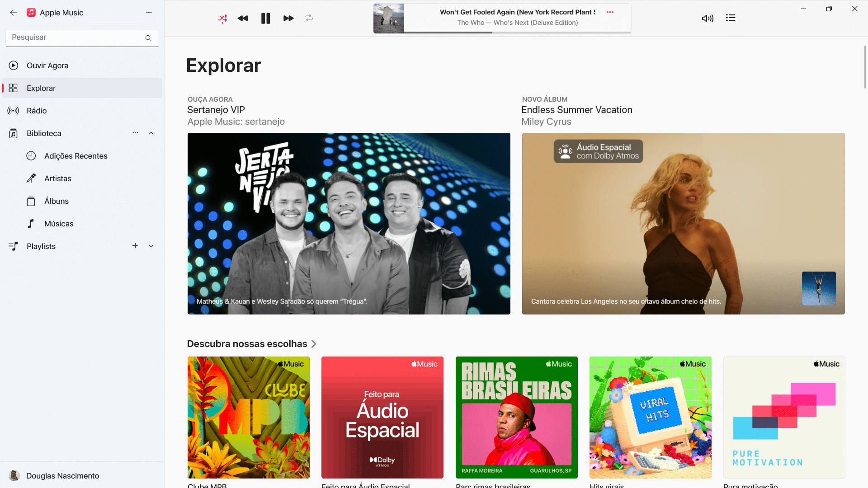Click the Rádio sidebar icon
This screenshot has width=868, height=488.
[x=13, y=111]
